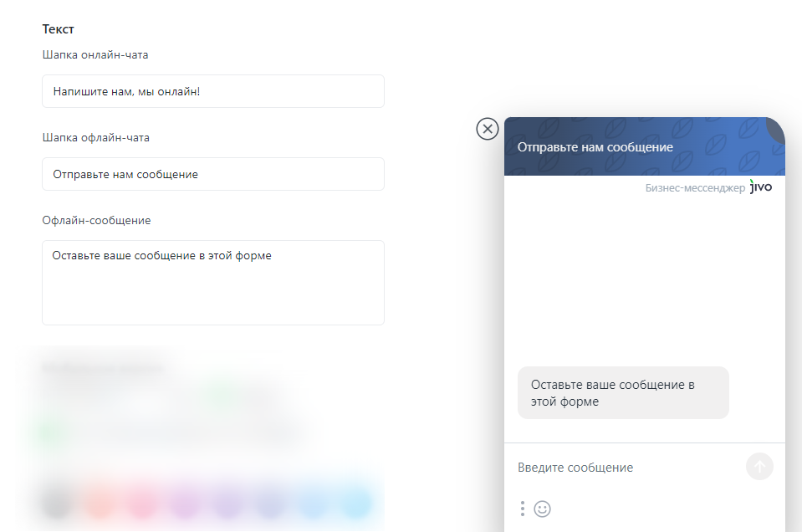The height and width of the screenshot is (532, 802).
Task: Click the blue chat header Отправьте нам сообщение
Action: click(645, 147)
